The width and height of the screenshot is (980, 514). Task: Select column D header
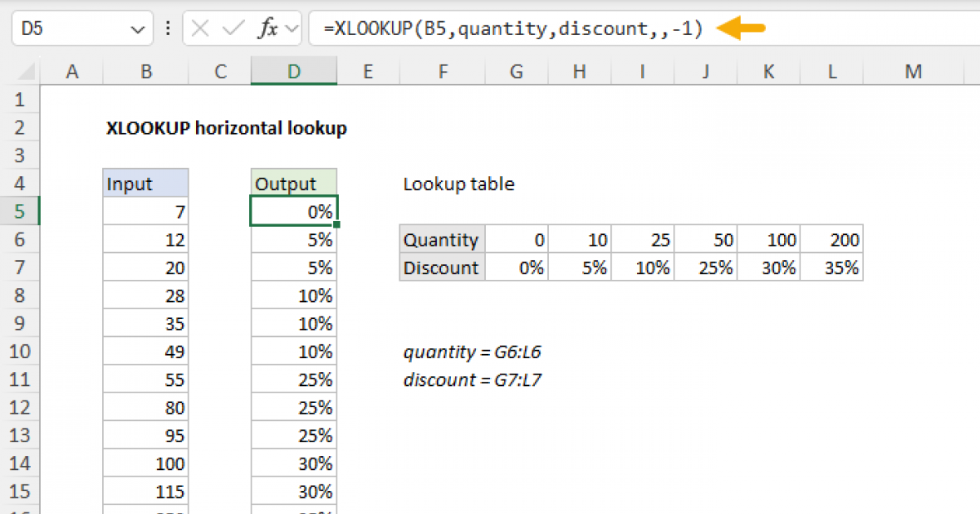pyautogui.click(x=293, y=71)
